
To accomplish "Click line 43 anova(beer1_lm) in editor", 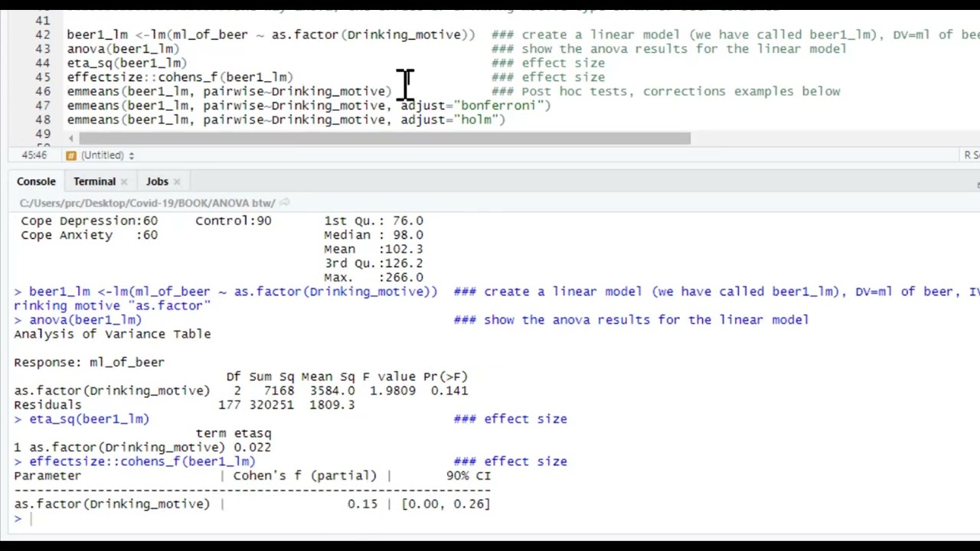I will point(123,49).
